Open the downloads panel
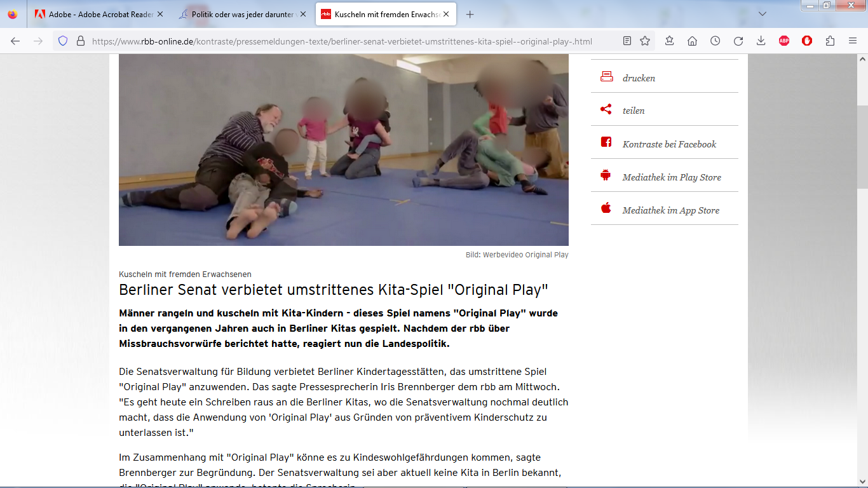 coord(761,41)
